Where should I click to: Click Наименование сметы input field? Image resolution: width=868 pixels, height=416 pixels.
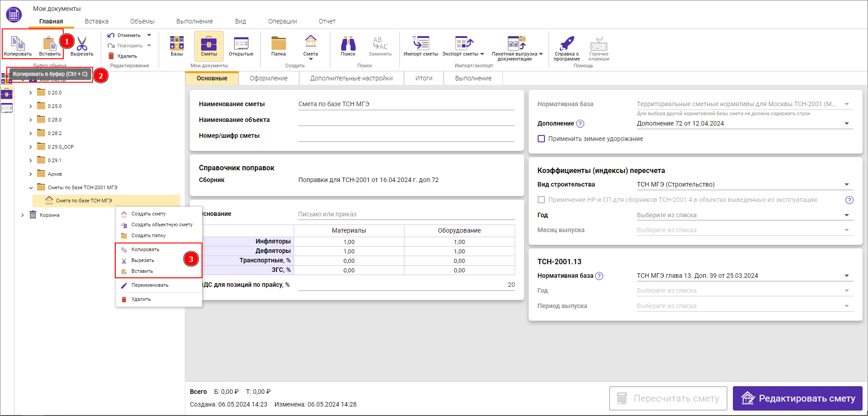(406, 104)
